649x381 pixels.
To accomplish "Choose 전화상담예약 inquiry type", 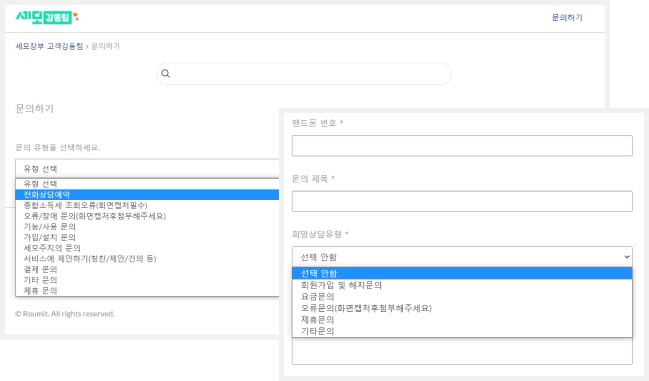I will point(147,194).
